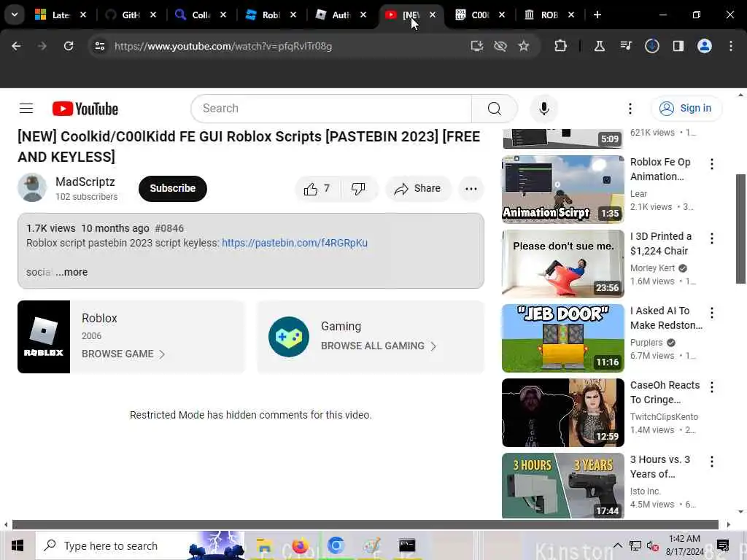Dislike the video with thumbs down

[358, 189]
